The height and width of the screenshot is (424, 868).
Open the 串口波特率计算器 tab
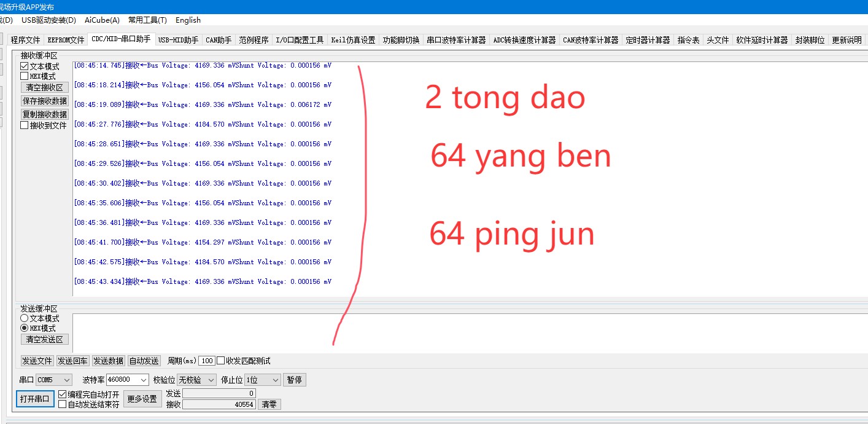pyautogui.click(x=456, y=40)
